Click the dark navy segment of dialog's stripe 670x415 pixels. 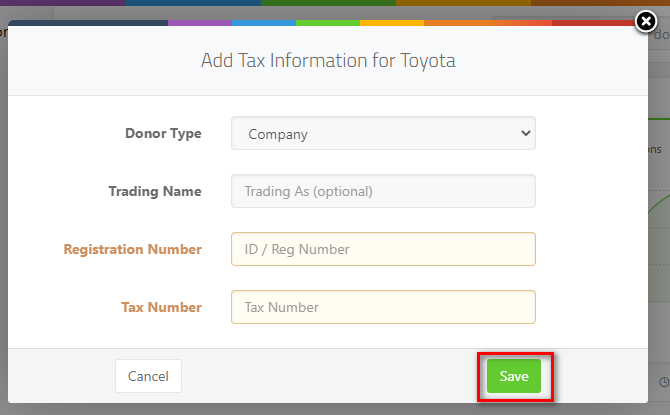[x=88, y=23]
